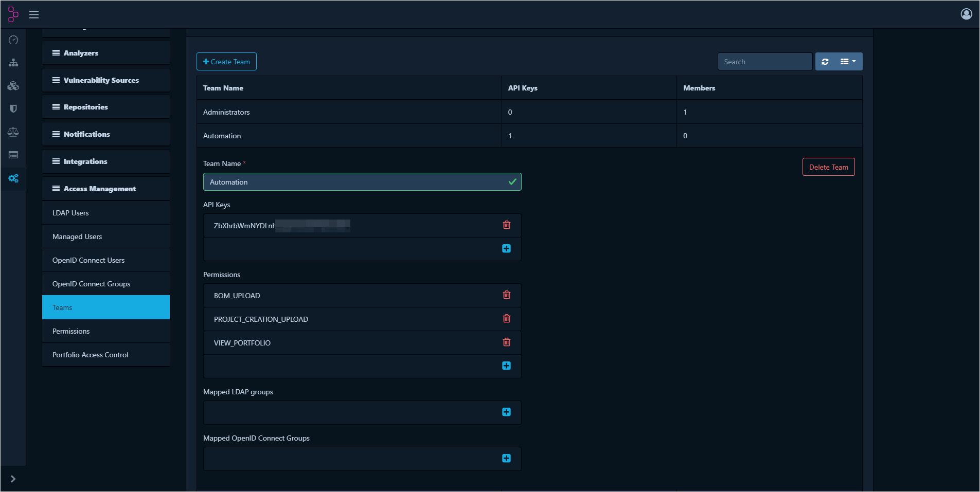Screen dimensions: 980x492
Task: Add a mapped OpenID Connect group
Action: pos(507,459)
